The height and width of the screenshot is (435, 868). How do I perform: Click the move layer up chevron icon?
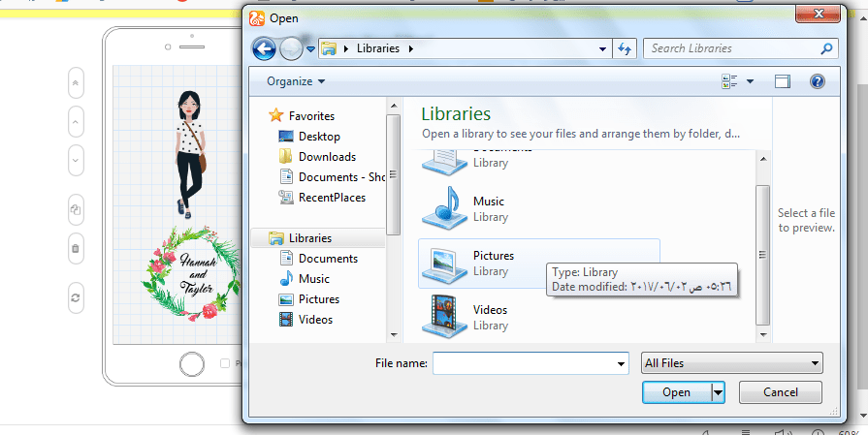[x=76, y=122]
